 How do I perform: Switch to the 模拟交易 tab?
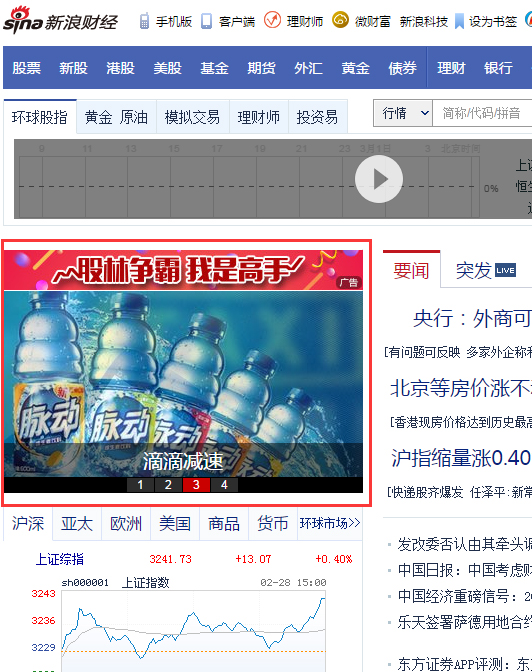(192, 117)
